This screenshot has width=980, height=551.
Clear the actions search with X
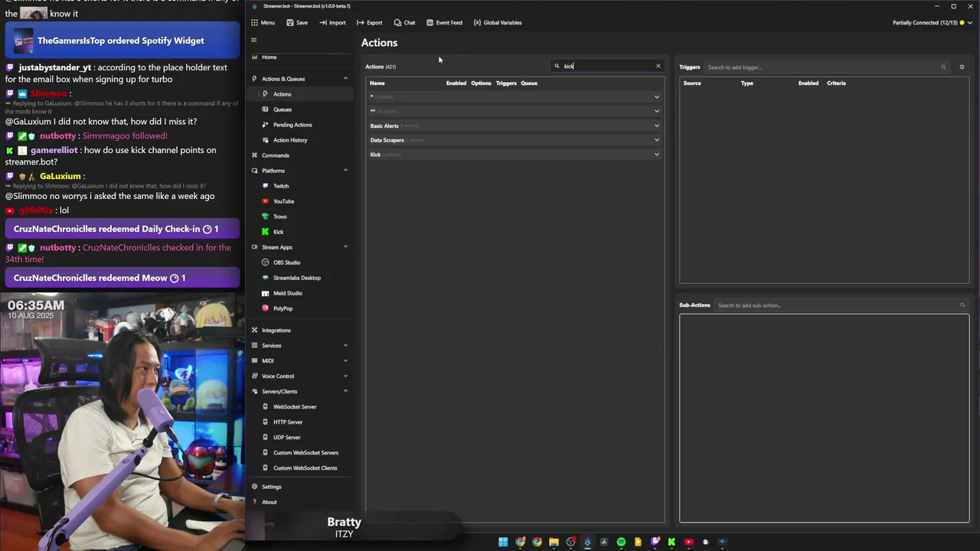658,66
